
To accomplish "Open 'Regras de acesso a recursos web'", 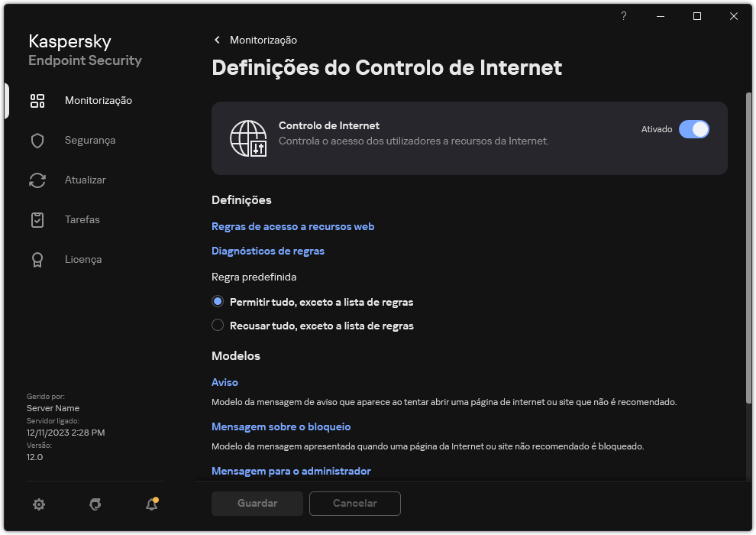I will click(x=292, y=226).
